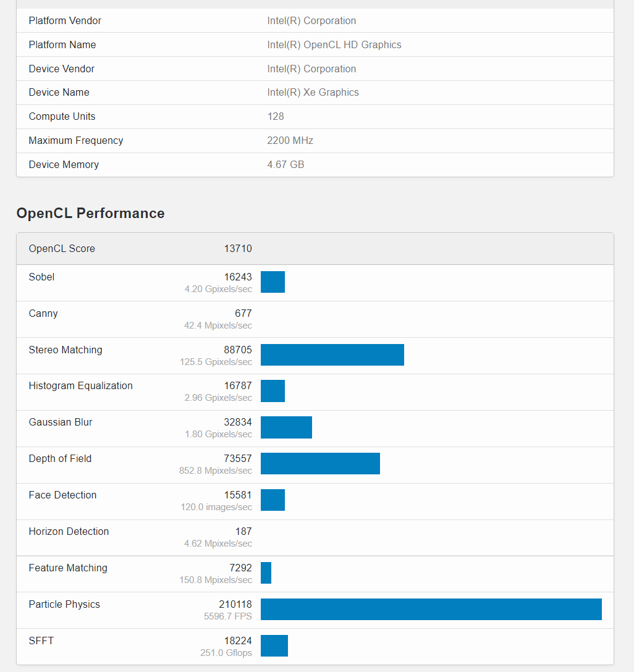Select the Depth of Field label
Viewport: 634px width, 672px height.
coord(60,458)
